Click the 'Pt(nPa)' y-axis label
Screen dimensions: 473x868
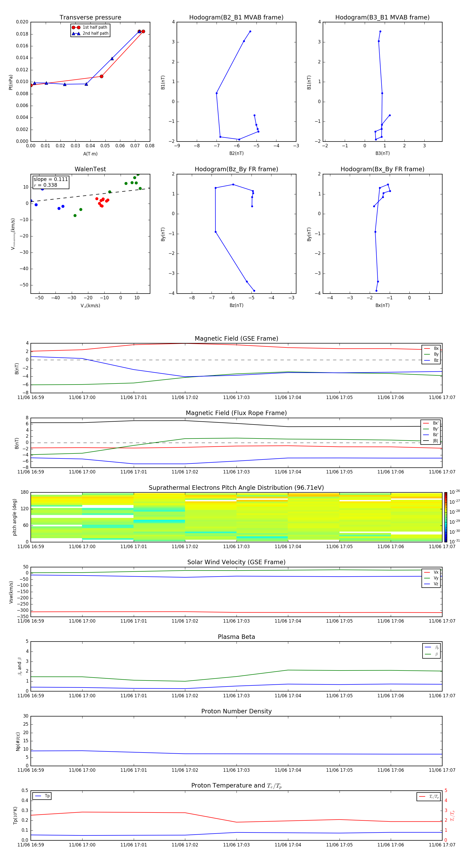[x=11, y=82]
